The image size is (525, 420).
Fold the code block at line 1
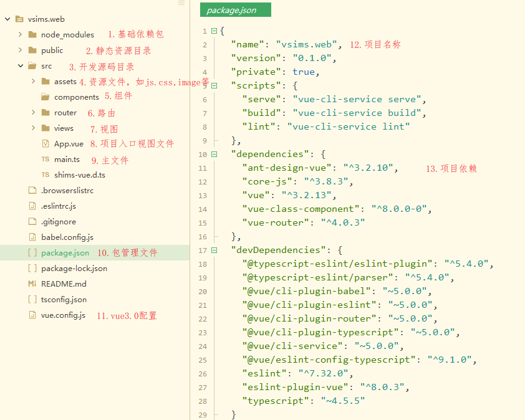(x=214, y=31)
